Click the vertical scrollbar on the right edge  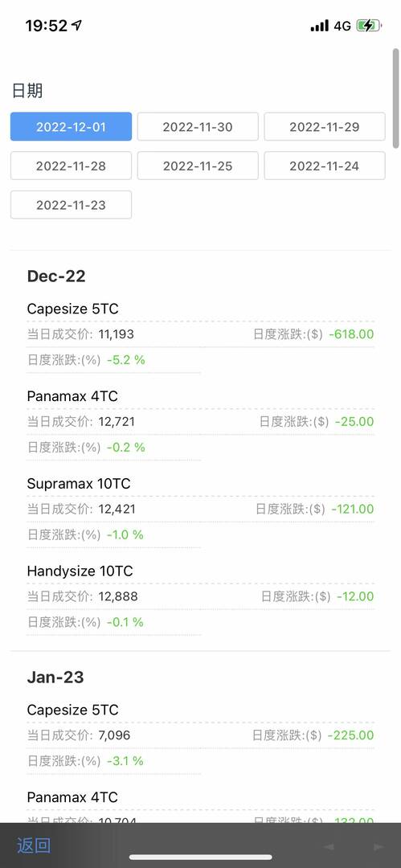click(395, 99)
